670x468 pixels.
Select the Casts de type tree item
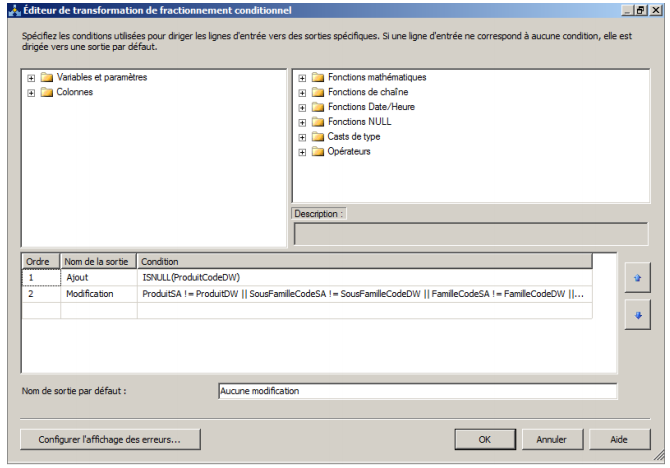[353, 137]
